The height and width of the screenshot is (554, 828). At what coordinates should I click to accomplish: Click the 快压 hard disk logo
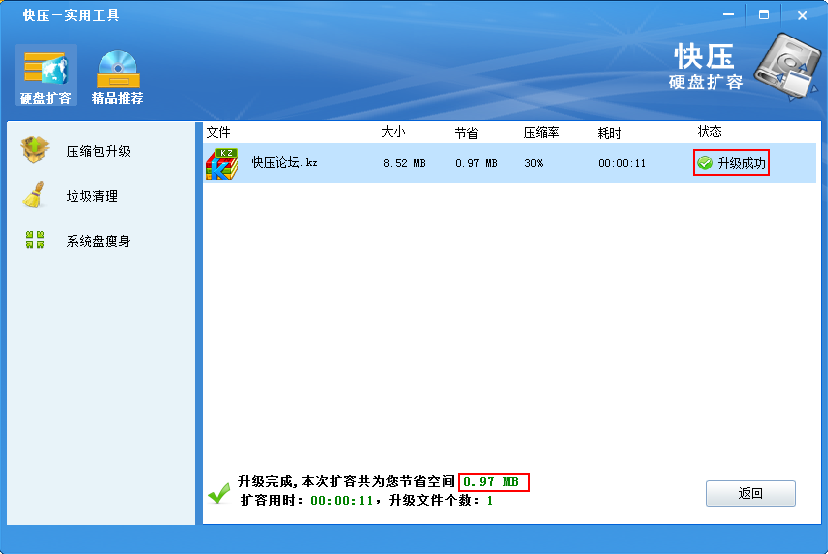785,67
